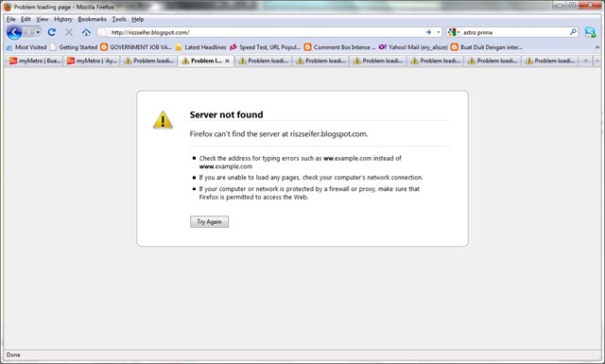Open the Tools menu

click(x=119, y=19)
